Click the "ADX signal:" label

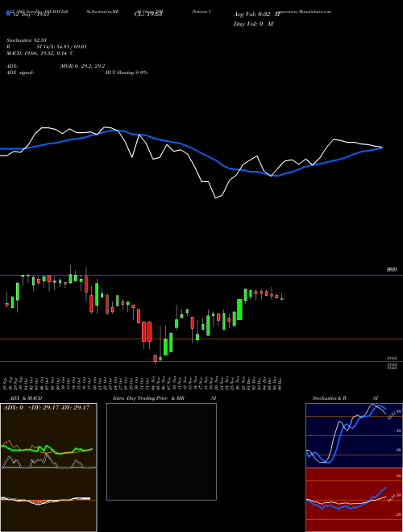[20, 73]
